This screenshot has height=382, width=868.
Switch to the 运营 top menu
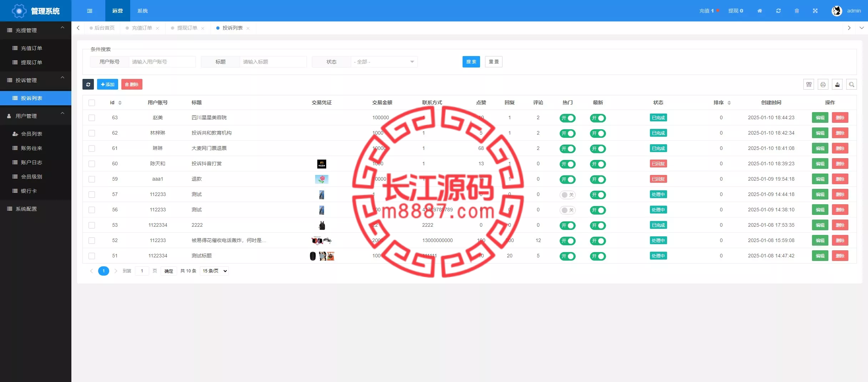pos(117,11)
